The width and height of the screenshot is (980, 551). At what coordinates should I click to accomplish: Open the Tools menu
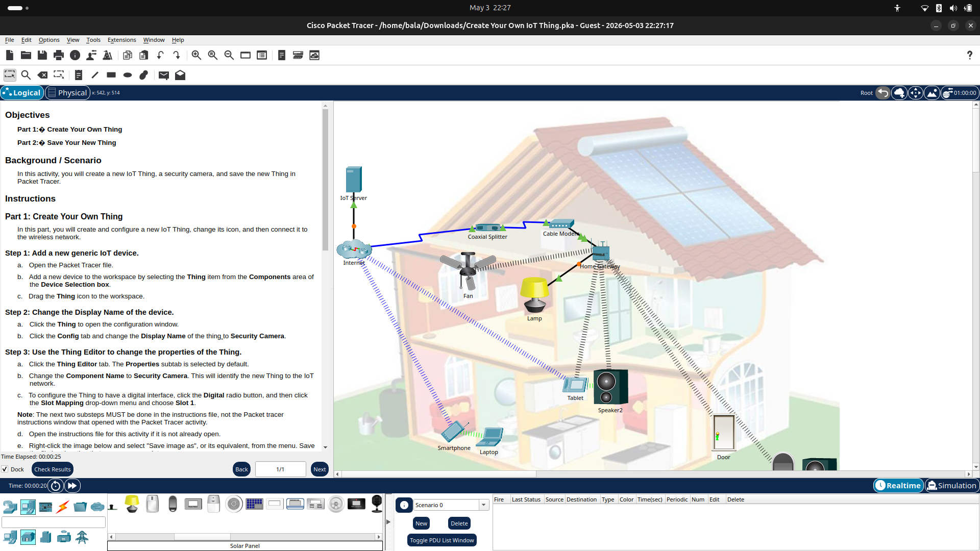[93, 40]
